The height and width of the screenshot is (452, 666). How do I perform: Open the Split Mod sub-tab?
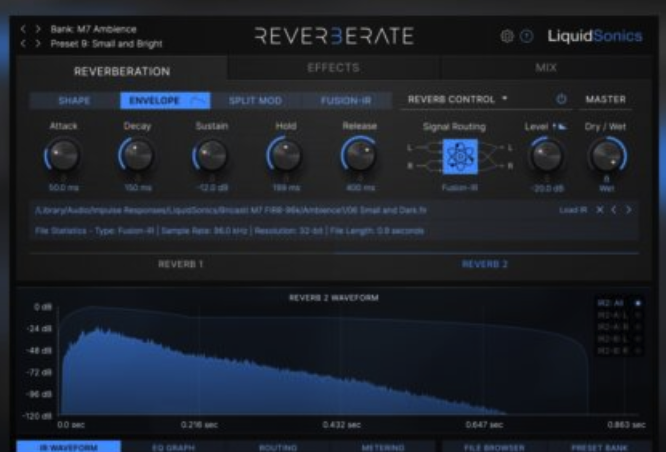click(x=255, y=101)
